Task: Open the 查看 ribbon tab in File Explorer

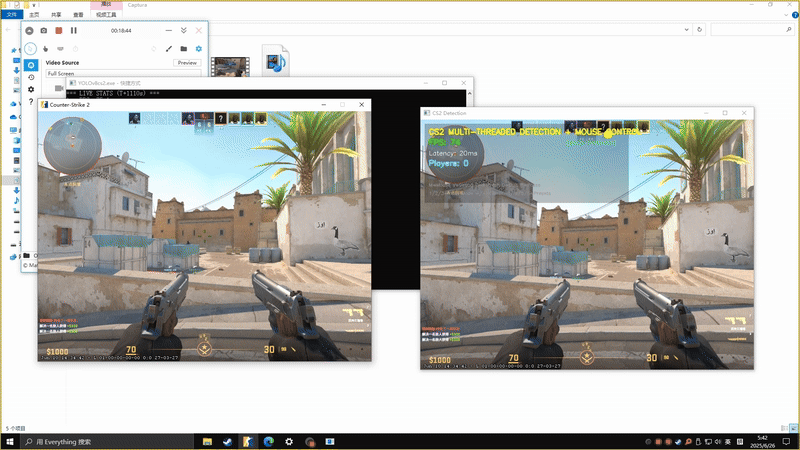Action: click(x=78, y=15)
